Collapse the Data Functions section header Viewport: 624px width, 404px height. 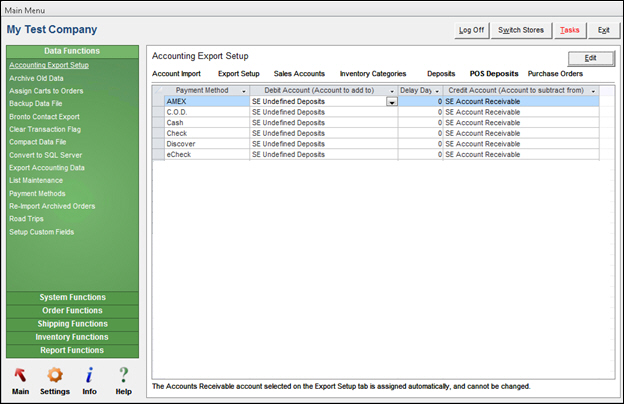click(72, 51)
